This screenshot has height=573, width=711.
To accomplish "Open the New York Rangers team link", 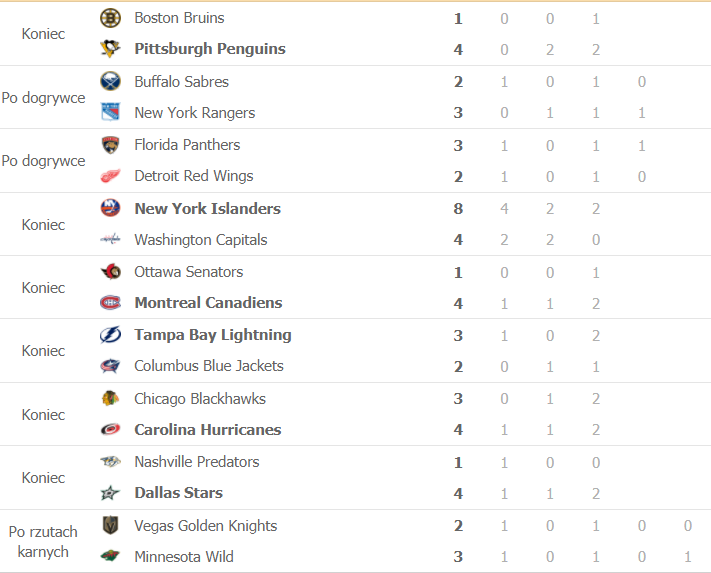I will point(194,113).
